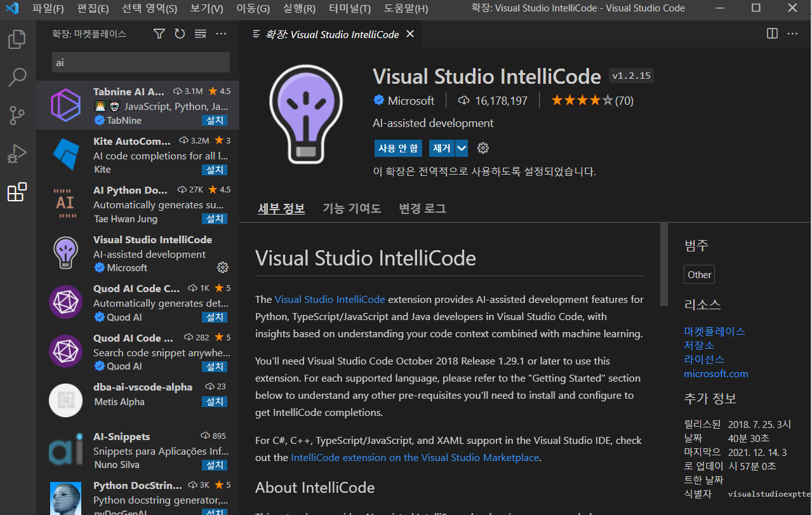
Task: Select Visual Studio IntelliCode in extension list
Action: coord(138,253)
